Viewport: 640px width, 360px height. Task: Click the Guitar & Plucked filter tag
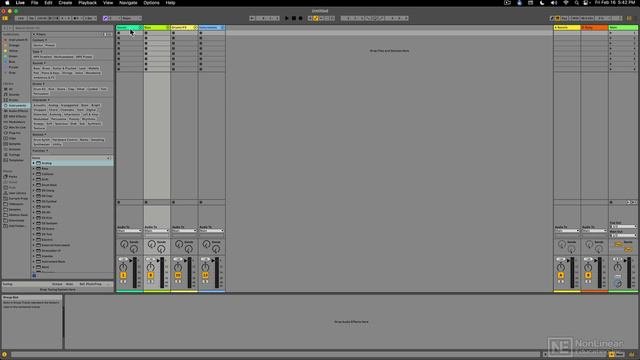[64, 69]
